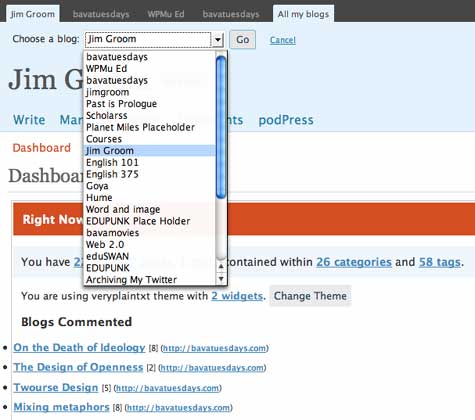Click the dropdown list scrollbar thumb
The width and height of the screenshot is (475, 420).
pos(221,127)
